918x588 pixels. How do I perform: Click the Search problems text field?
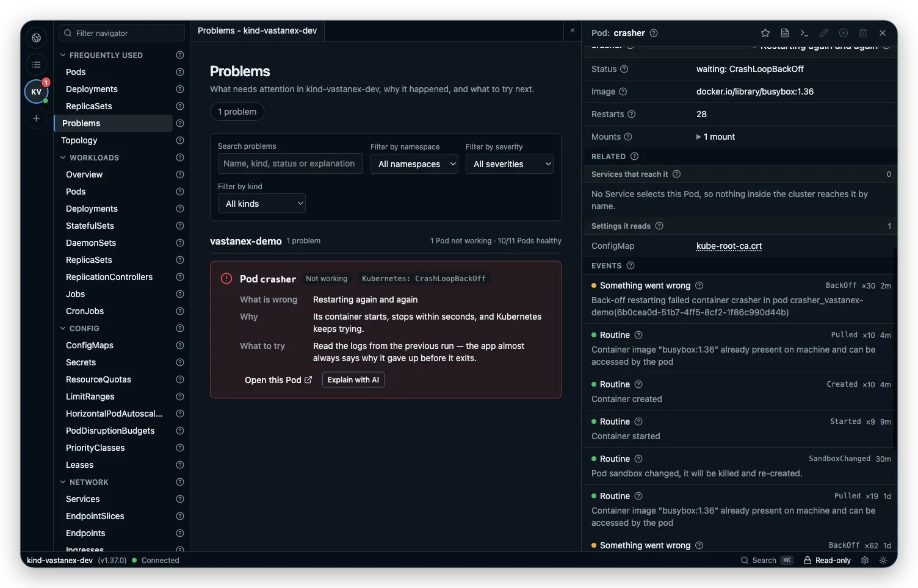291,163
